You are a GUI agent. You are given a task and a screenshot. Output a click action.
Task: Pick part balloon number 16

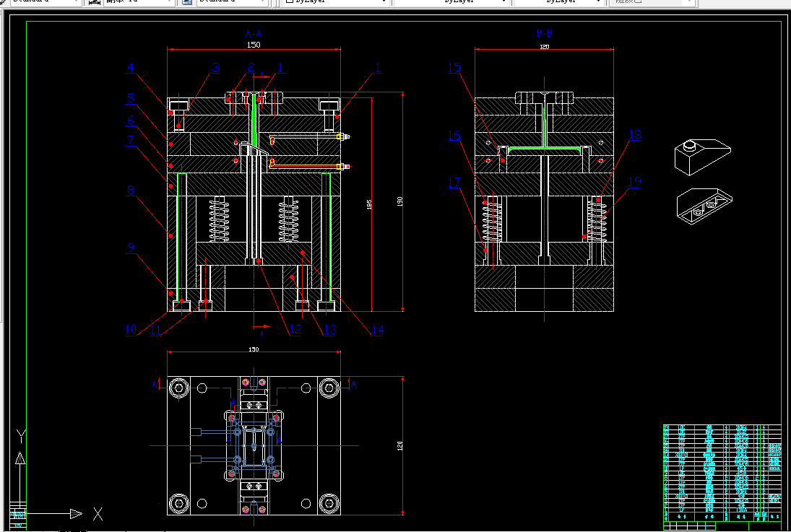454,135
